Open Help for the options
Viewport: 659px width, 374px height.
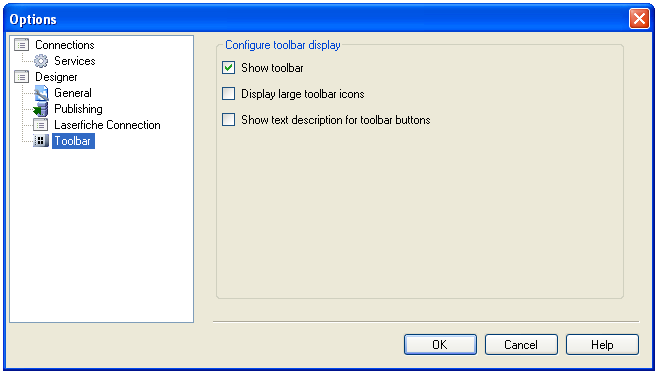pyautogui.click(x=602, y=345)
